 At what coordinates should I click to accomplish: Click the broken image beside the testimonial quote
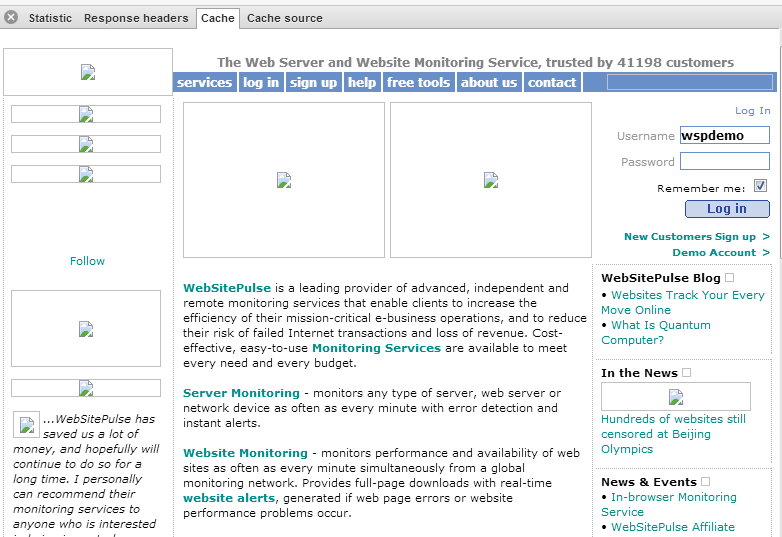(26, 424)
